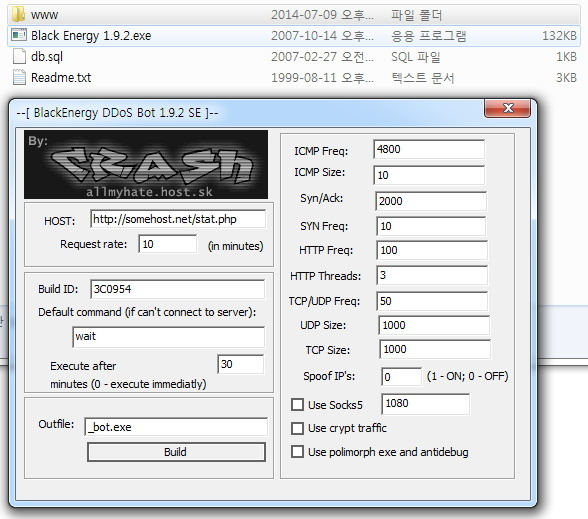
Task: Select the www folder name
Action: 44,15
